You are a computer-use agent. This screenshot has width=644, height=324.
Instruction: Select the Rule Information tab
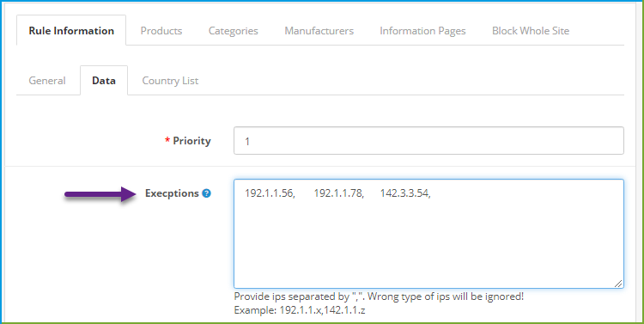[x=71, y=30]
